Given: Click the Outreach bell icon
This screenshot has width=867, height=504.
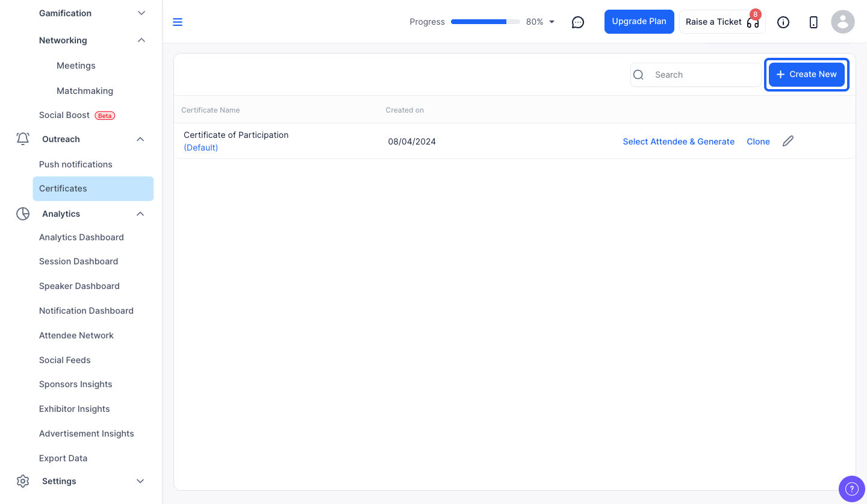Looking at the screenshot, I should 23,139.
